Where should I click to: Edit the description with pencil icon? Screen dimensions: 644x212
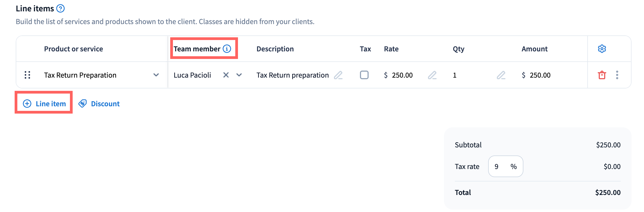click(x=338, y=75)
